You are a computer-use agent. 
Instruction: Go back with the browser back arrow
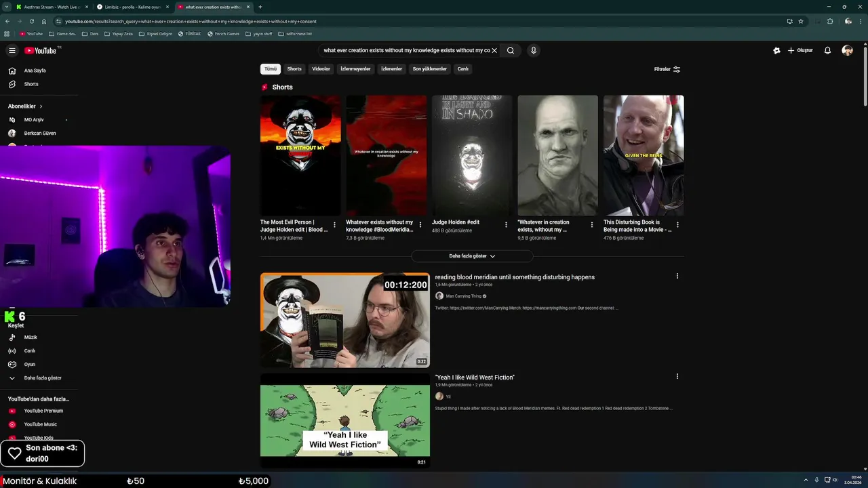coord(7,21)
